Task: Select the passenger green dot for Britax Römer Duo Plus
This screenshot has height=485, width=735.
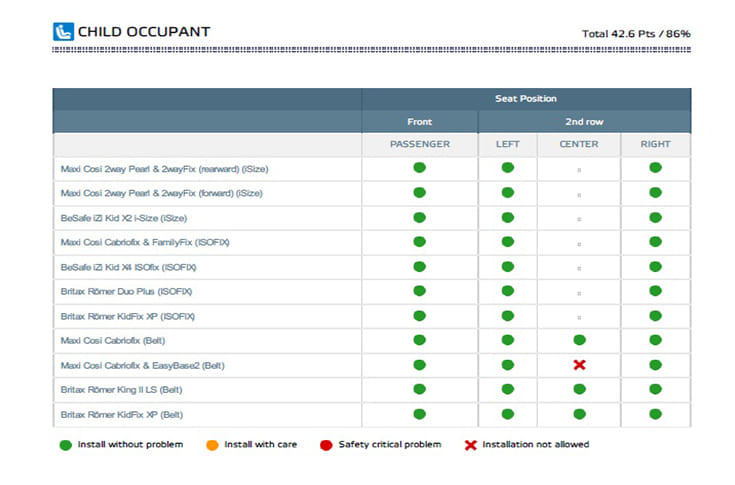Action: (420, 291)
